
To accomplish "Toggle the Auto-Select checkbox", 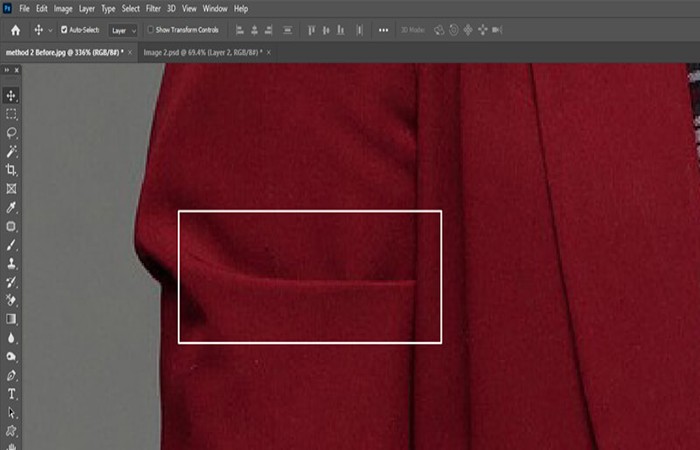I will click(x=64, y=29).
